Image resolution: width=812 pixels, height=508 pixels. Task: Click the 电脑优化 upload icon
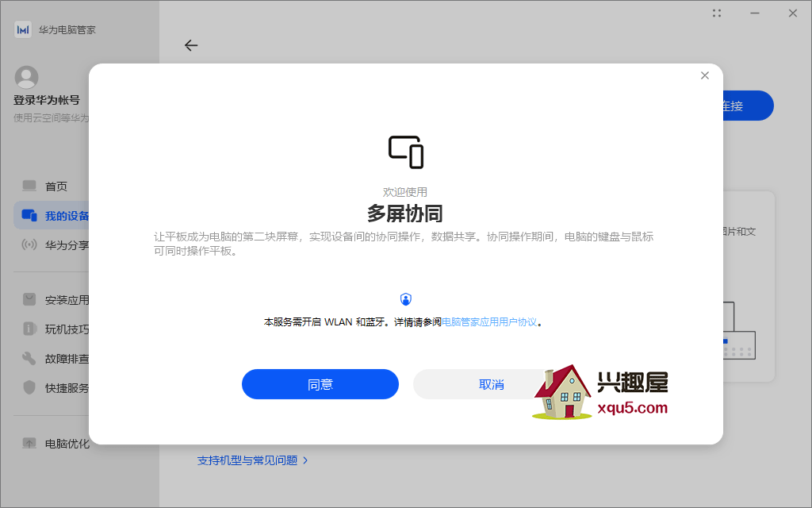coord(29,443)
